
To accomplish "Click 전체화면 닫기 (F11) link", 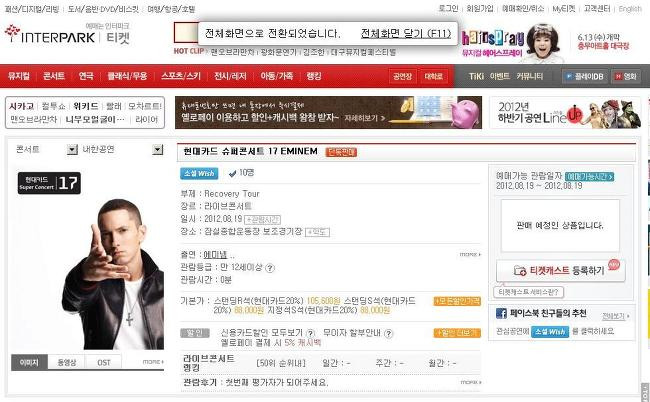I will [405, 33].
